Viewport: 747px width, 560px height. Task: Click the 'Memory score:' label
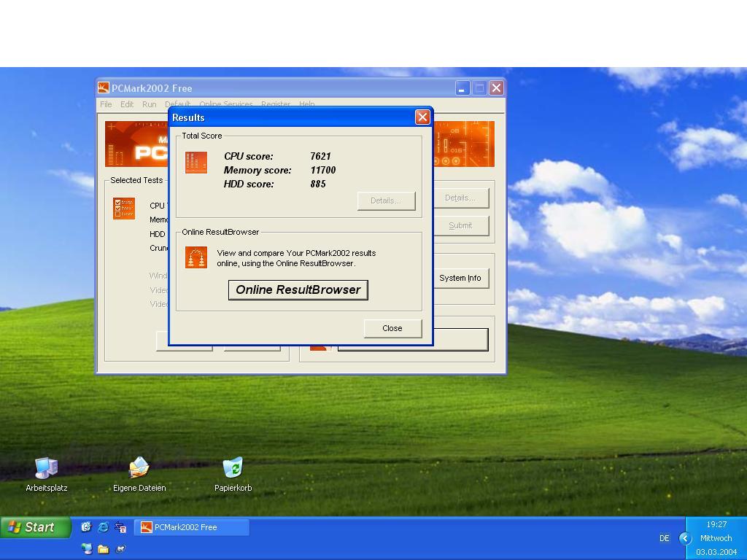(258, 170)
